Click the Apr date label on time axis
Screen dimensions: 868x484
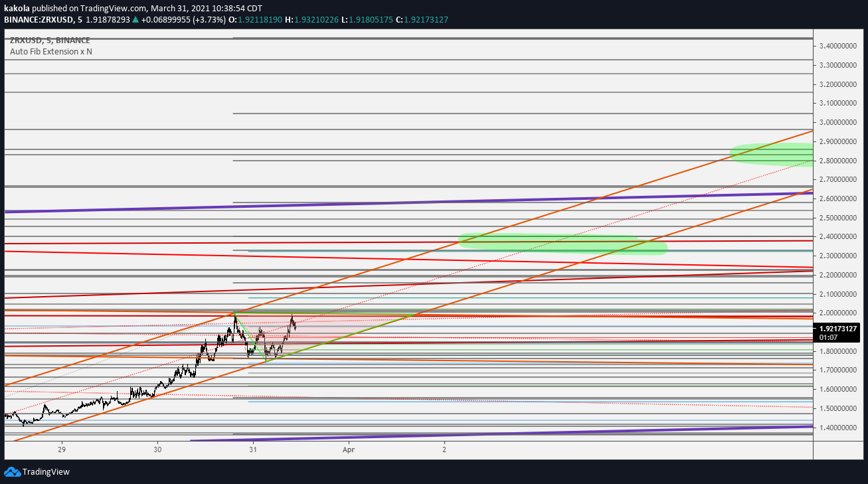(x=349, y=449)
